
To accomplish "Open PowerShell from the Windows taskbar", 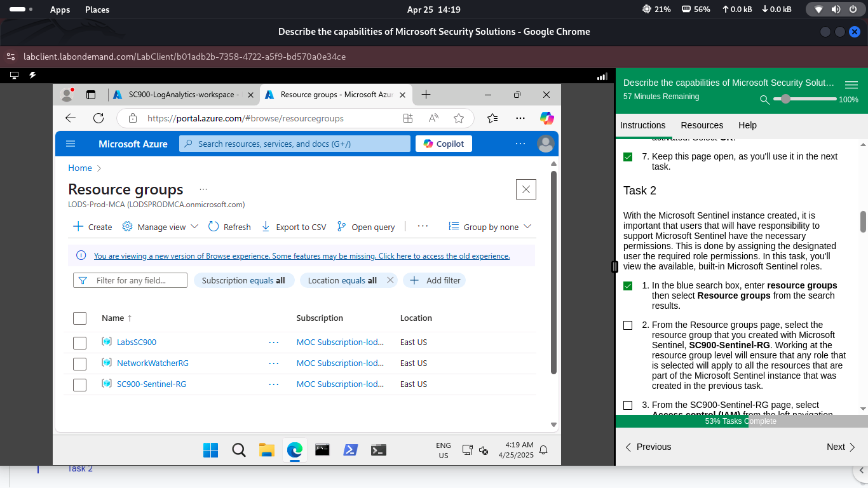I will coord(350,450).
